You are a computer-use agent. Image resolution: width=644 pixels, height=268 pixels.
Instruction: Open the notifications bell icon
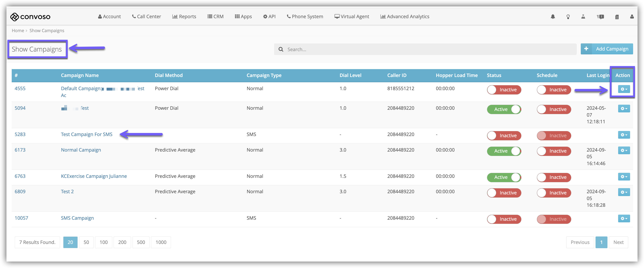coord(553,17)
